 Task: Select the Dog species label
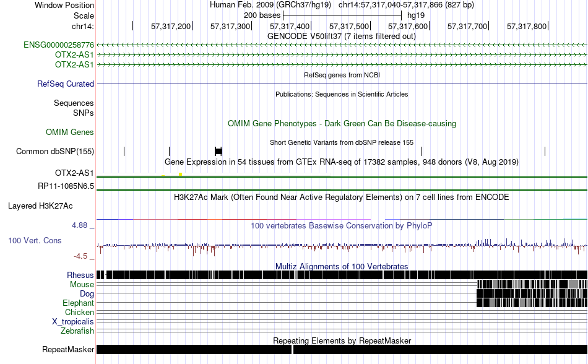87,294
